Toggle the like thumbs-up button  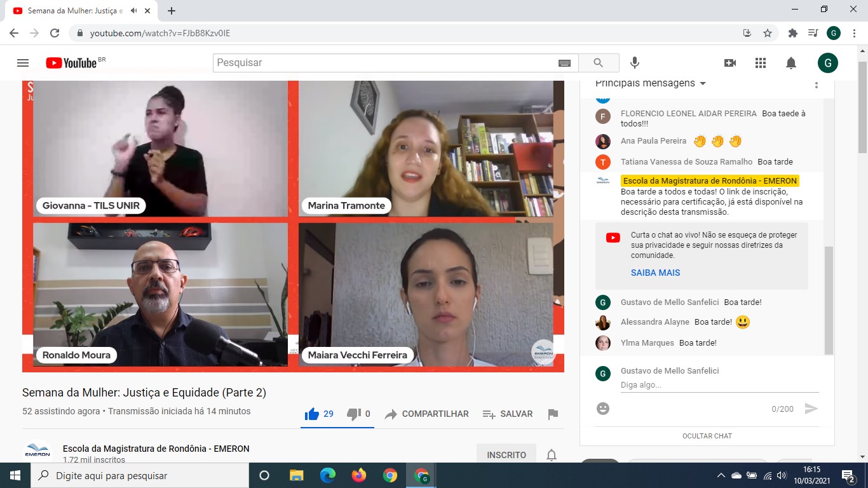(312, 414)
